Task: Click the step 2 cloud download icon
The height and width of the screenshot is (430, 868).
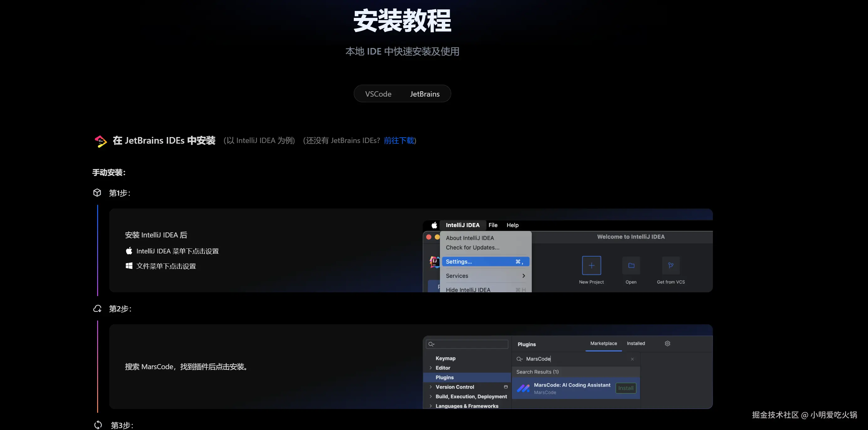Action: coord(97,309)
